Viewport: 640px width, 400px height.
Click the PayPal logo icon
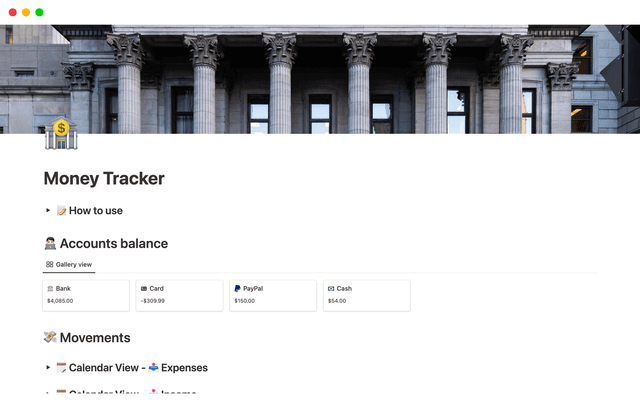coord(237,288)
